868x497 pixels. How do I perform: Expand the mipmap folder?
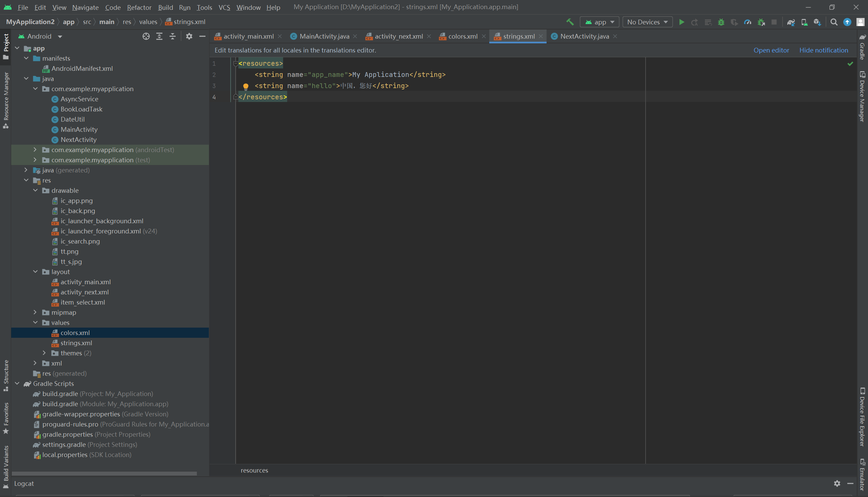(x=35, y=312)
